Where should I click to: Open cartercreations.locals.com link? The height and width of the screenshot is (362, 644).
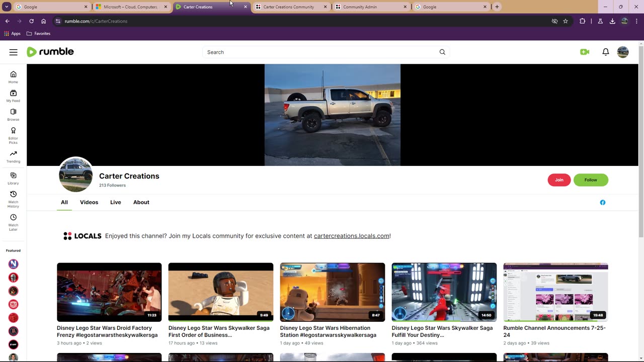tap(351, 236)
